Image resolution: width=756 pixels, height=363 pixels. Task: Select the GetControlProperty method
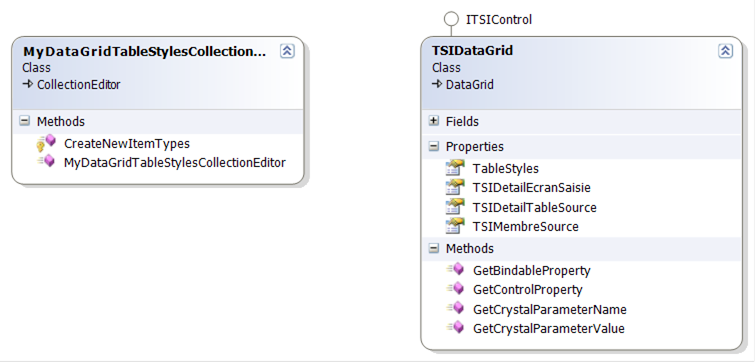coord(527,290)
